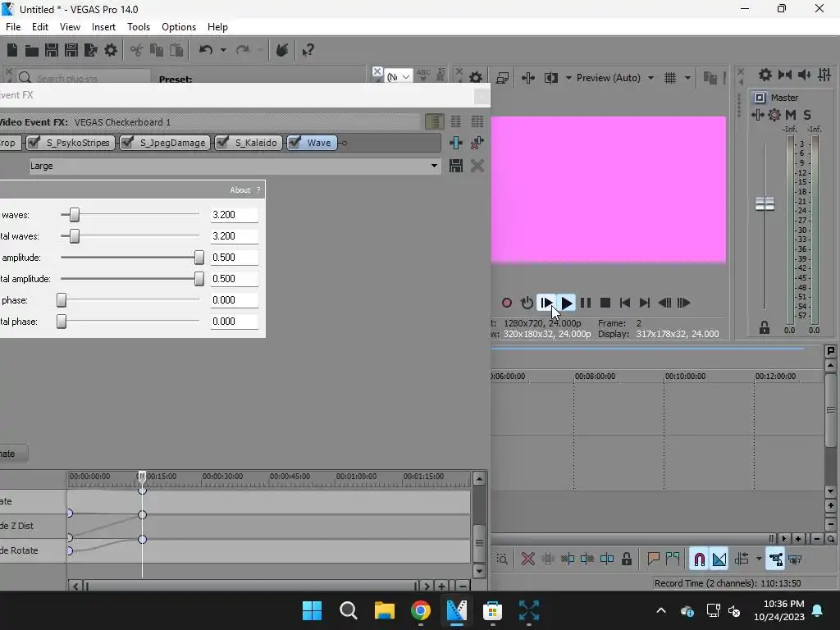Toggle Loop Playback in preview

(x=527, y=303)
